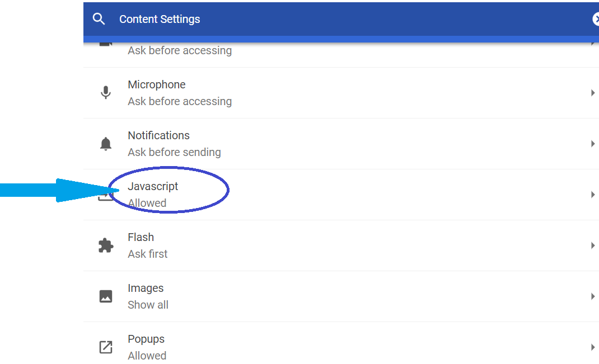Expand the Javascript row arrow

point(592,195)
